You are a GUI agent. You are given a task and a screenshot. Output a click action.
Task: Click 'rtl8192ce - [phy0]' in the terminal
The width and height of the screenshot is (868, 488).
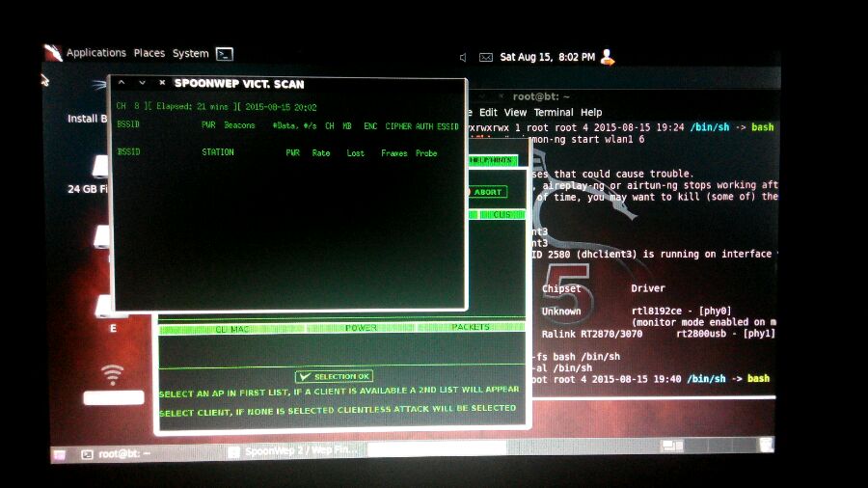pos(682,311)
